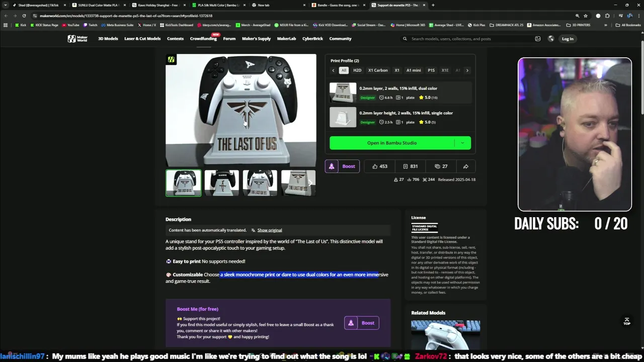Click the globe language icon

point(551,39)
